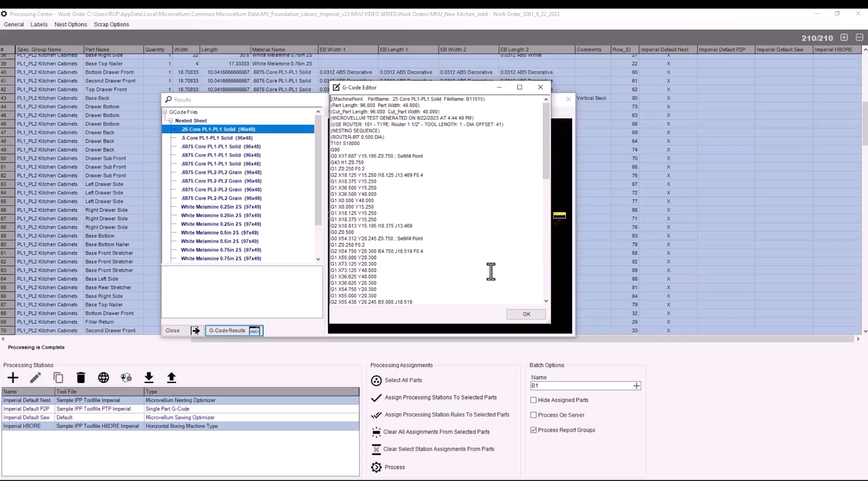Select the Imperial Default P2P station row
Viewport: 868px width, 481px height.
point(180,409)
